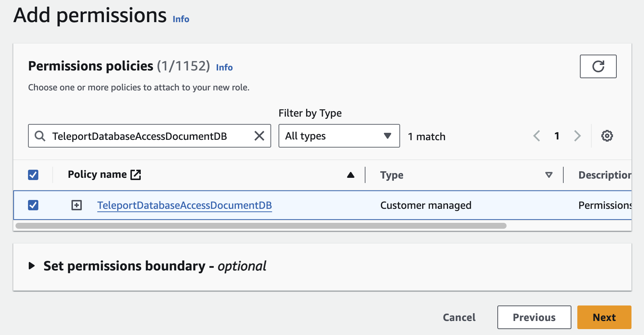Go to the previous results page
This screenshot has height=335, width=644.
537,136
